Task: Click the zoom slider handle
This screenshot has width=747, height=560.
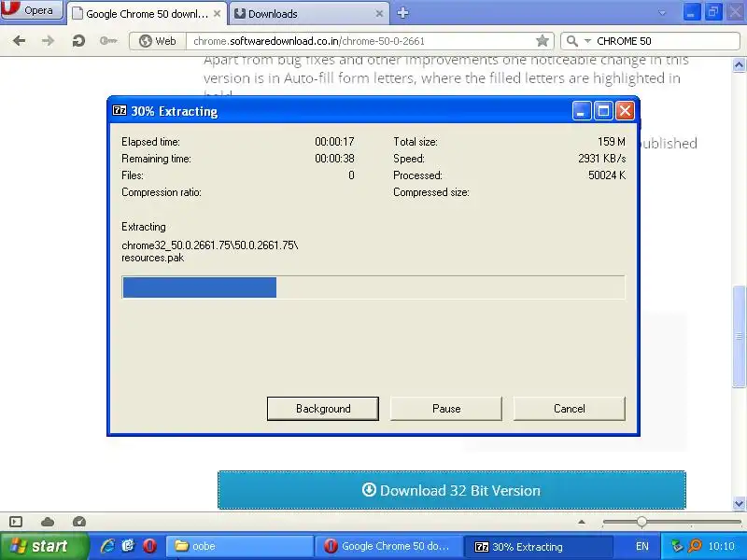Action: [641, 522]
